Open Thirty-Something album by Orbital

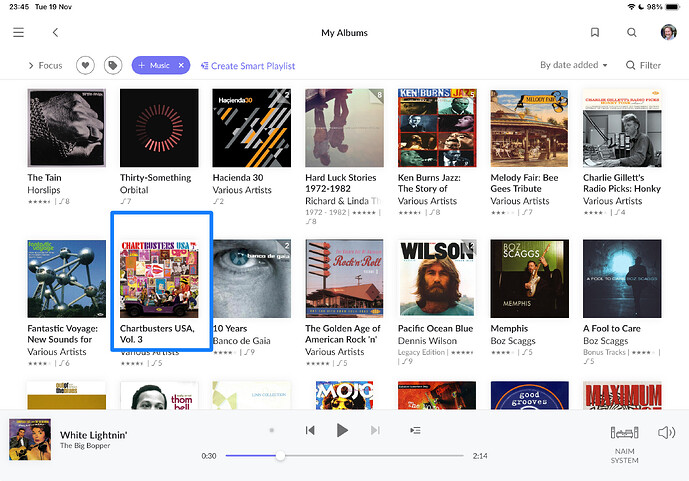tap(159, 128)
